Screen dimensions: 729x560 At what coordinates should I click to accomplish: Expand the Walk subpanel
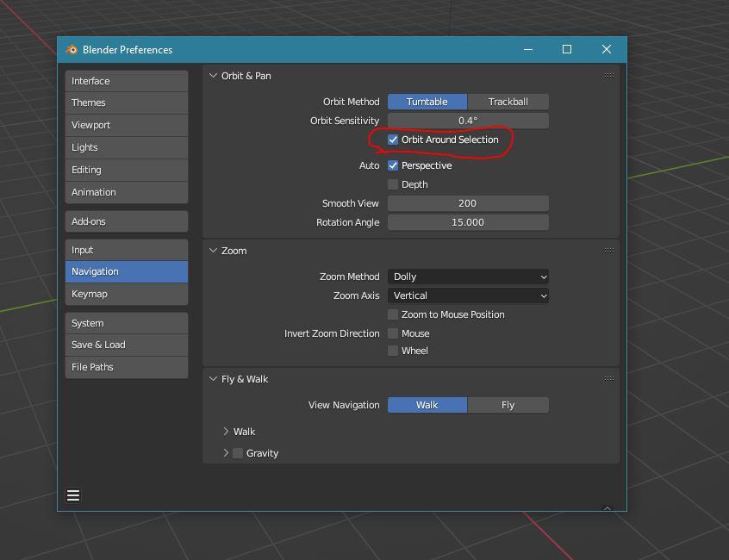(x=226, y=432)
